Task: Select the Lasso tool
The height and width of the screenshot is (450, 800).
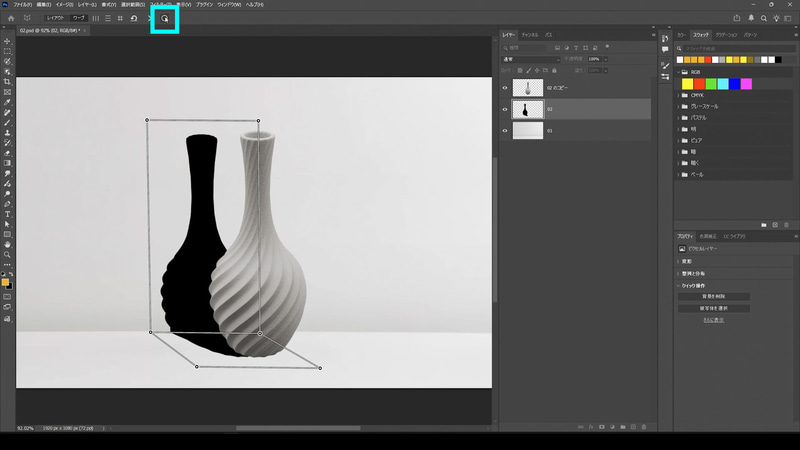Action: coord(7,62)
